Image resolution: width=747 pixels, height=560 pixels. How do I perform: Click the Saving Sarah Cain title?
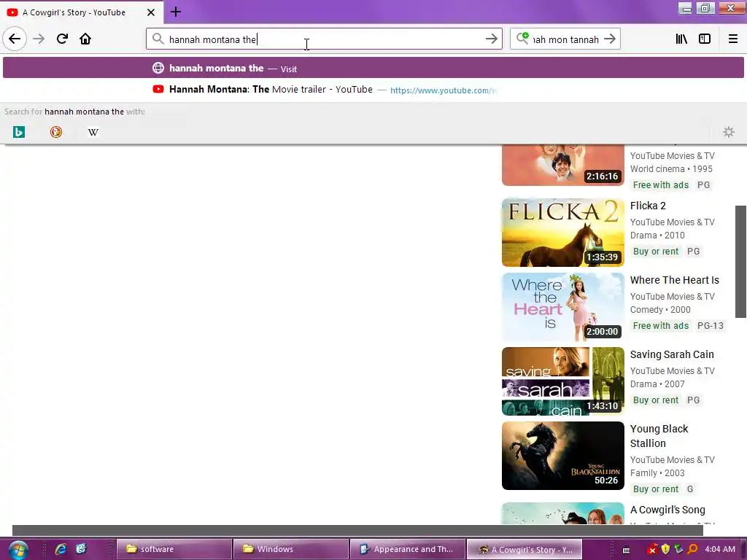click(x=672, y=354)
